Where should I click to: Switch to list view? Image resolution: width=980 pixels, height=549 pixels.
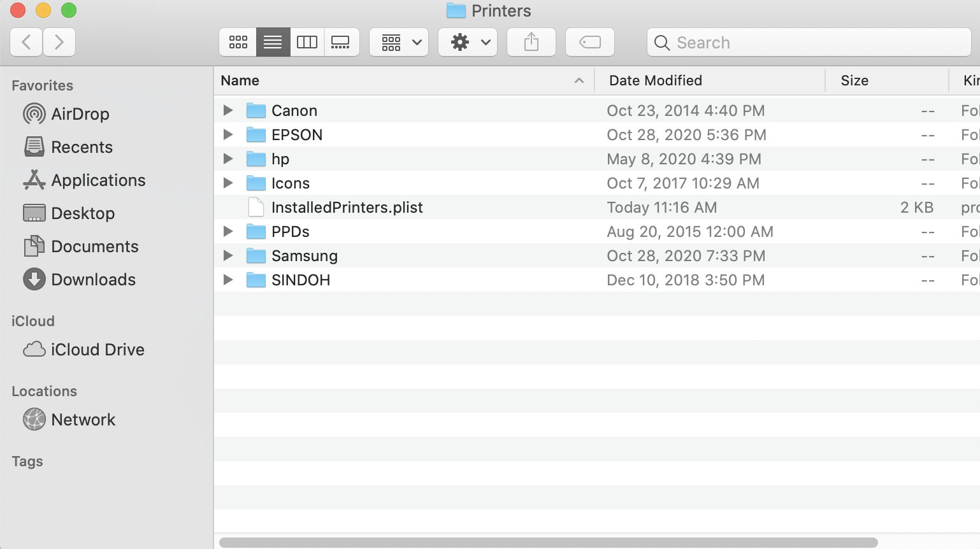(273, 42)
